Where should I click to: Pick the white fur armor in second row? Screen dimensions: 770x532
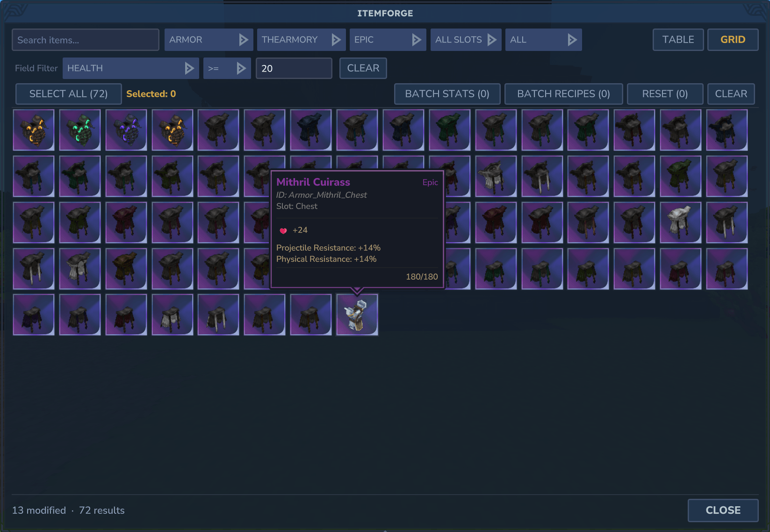click(496, 176)
